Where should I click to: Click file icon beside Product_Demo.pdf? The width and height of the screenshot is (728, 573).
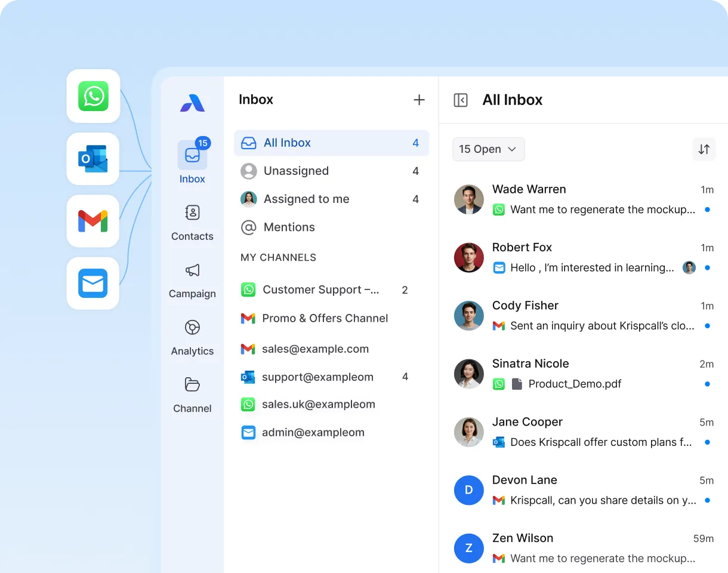click(x=517, y=384)
